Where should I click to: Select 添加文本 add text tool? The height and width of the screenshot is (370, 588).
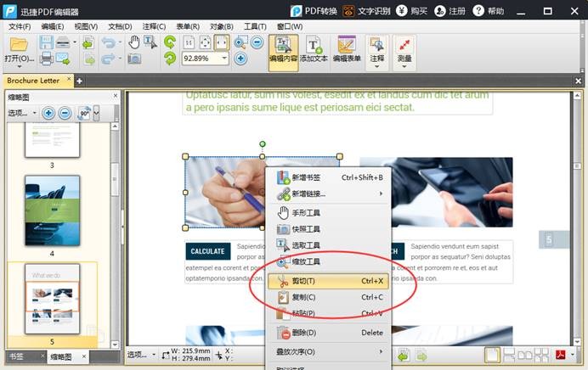point(314,49)
